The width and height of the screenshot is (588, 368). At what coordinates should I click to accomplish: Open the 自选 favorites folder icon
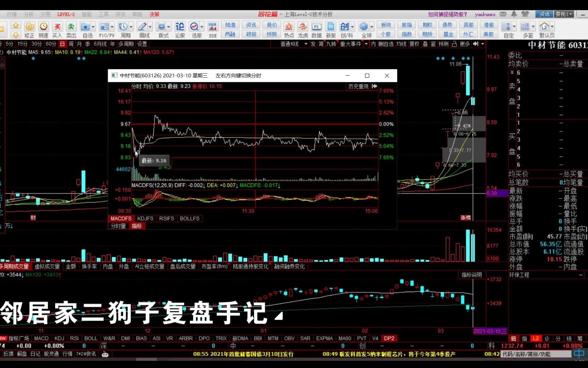pyautogui.click(x=85, y=27)
